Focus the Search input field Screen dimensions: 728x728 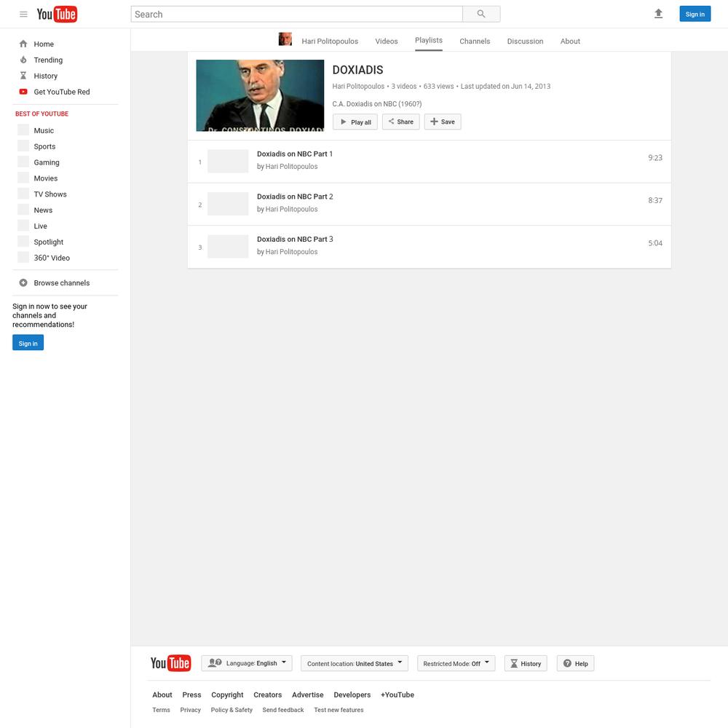pos(296,14)
